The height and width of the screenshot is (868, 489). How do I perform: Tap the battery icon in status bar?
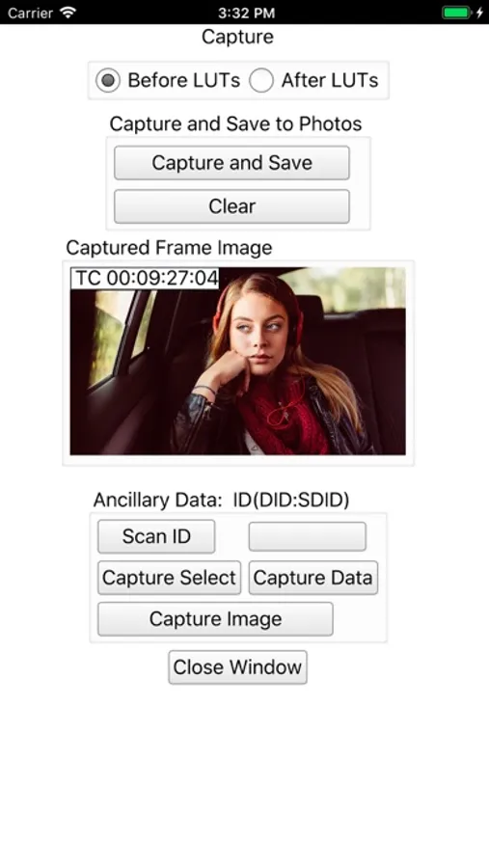457,13
